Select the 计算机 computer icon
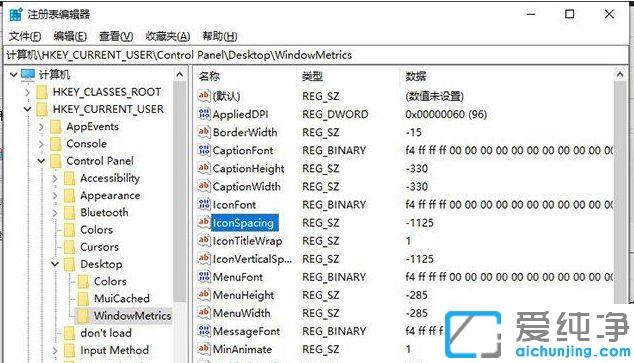The height and width of the screenshot is (363, 634). (x=28, y=74)
